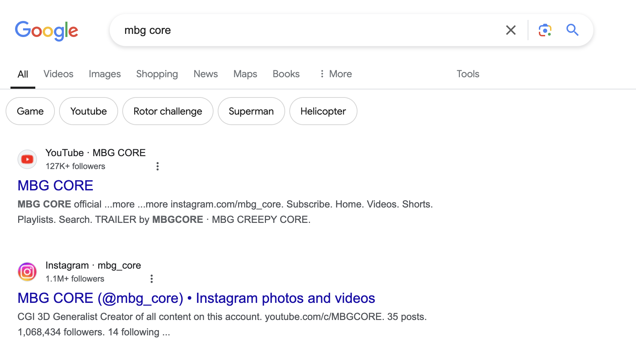Open the Tools filter options
636x364 pixels.
pyautogui.click(x=468, y=74)
